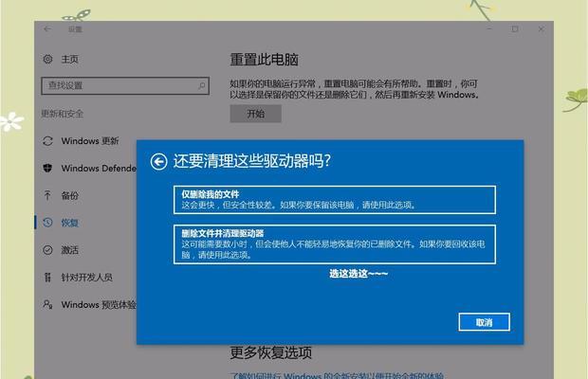Click the 取消 cancel button
Viewport: 588px width, 379px height.
[x=484, y=322]
